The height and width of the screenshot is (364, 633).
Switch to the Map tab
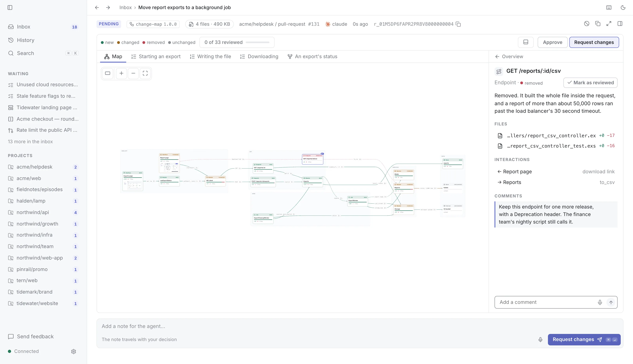[x=113, y=57]
